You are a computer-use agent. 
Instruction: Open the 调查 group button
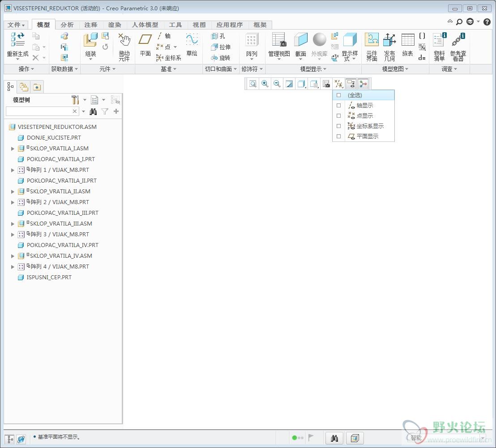[x=449, y=69]
